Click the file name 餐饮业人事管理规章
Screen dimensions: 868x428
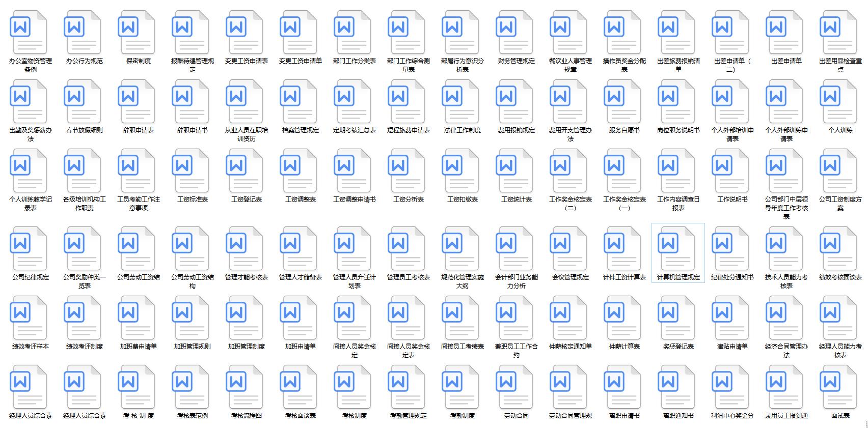571,65
